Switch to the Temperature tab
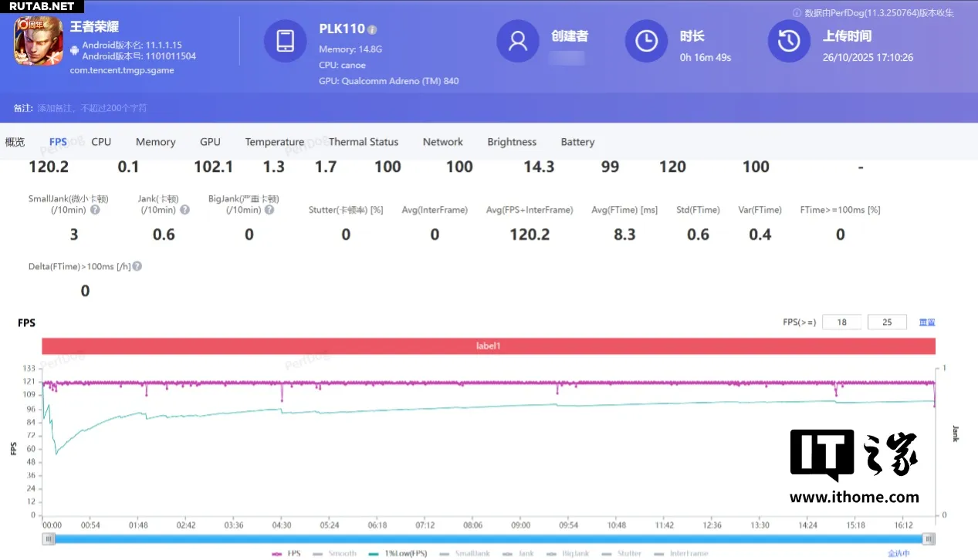The width and height of the screenshot is (978, 560). (x=274, y=142)
